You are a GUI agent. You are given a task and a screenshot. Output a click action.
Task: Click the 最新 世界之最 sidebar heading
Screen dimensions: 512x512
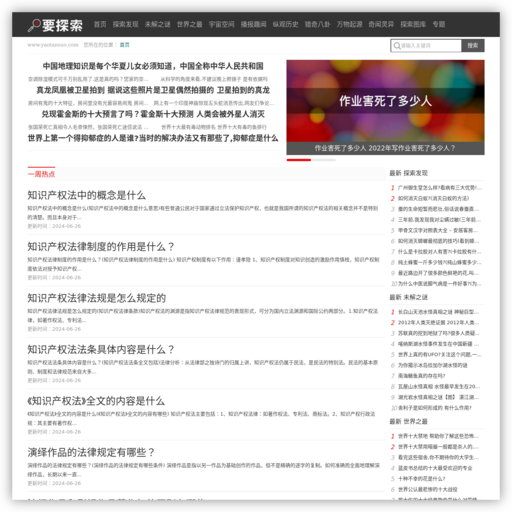click(x=409, y=421)
